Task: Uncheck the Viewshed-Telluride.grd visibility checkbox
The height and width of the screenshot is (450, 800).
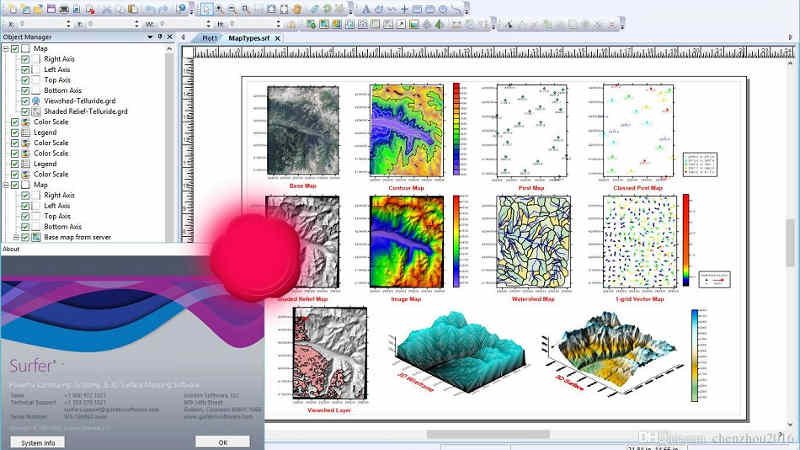Action: click(26, 101)
